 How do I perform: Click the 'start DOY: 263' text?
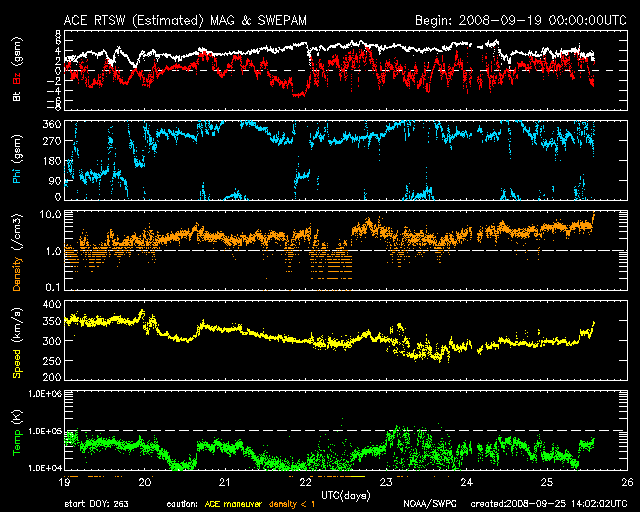click(96, 504)
